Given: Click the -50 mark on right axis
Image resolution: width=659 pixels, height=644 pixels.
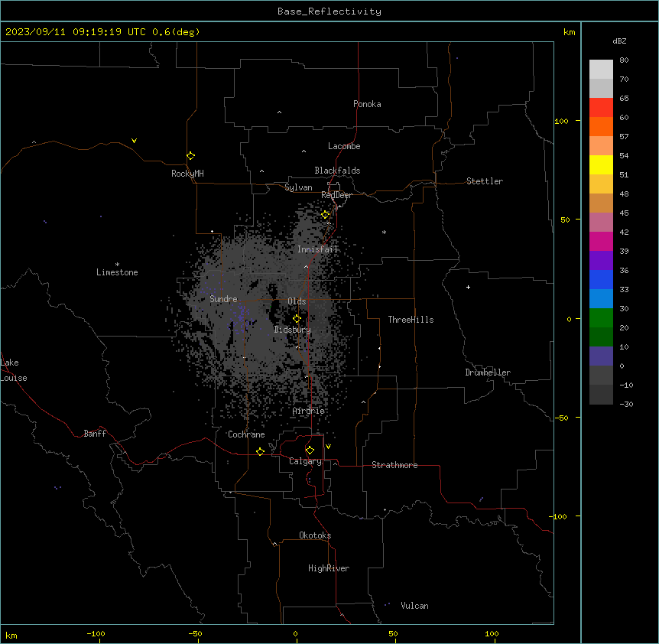Looking at the screenshot, I should 561,418.
